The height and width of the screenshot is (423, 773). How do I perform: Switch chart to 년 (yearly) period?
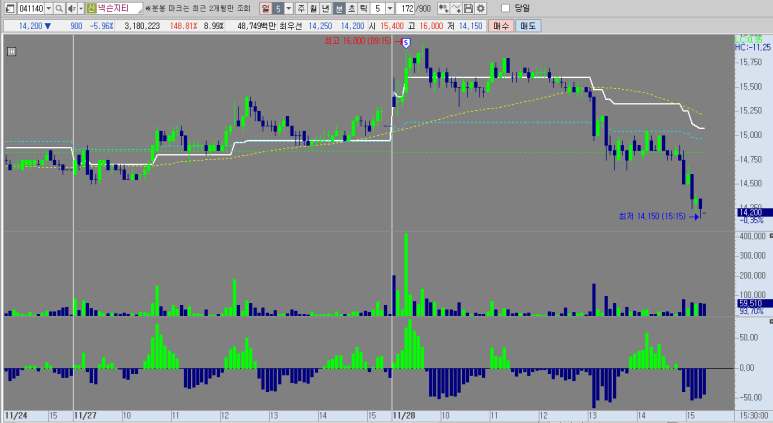coord(325,8)
